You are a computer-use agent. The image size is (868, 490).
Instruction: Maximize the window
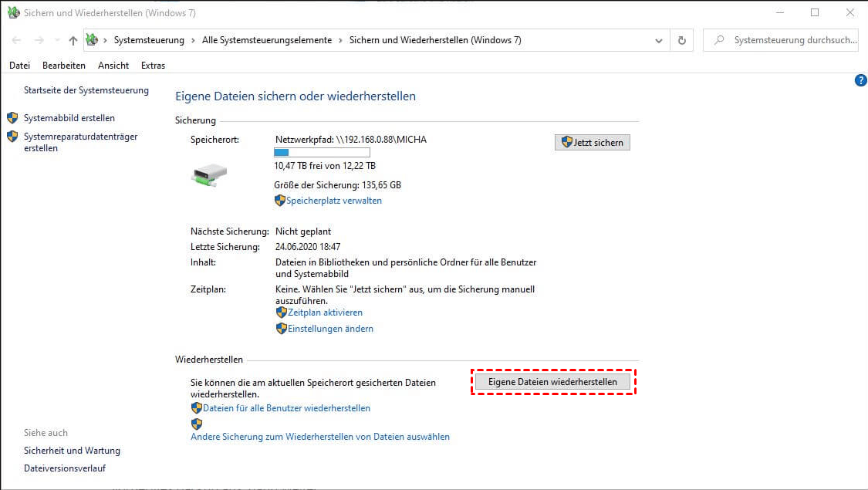point(815,12)
